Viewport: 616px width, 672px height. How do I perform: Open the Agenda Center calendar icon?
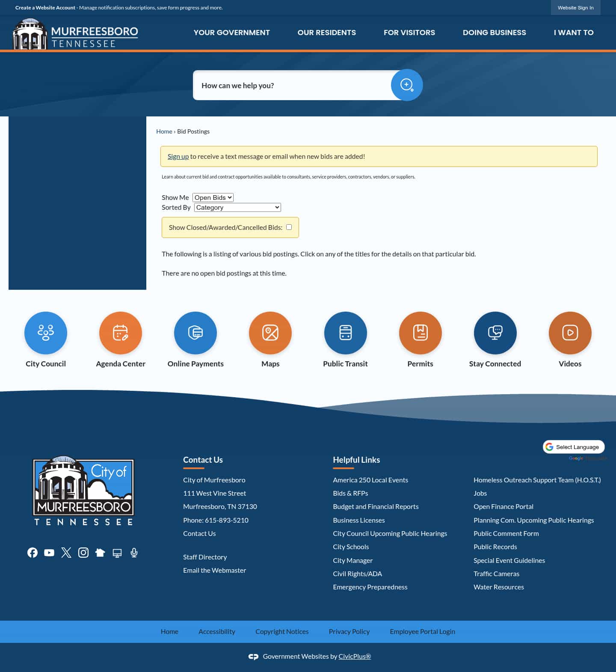coord(121,333)
